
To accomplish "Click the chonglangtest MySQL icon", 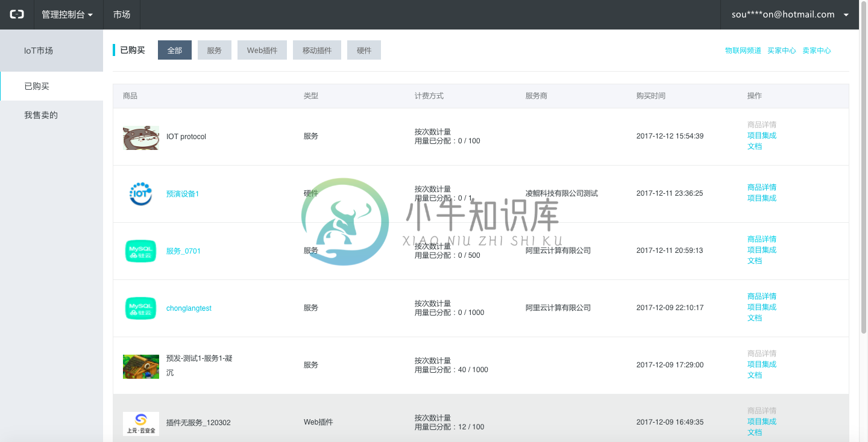I will click(x=141, y=308).
